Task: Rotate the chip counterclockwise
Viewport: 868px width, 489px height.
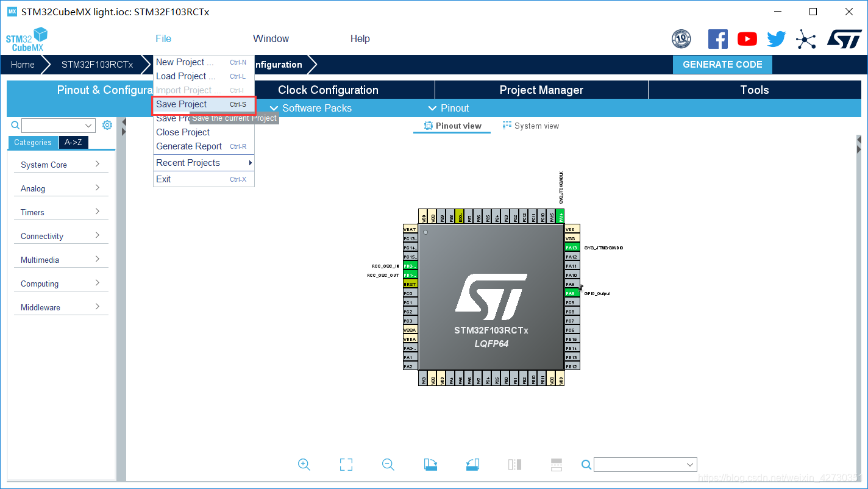Action: click(472, 464)
